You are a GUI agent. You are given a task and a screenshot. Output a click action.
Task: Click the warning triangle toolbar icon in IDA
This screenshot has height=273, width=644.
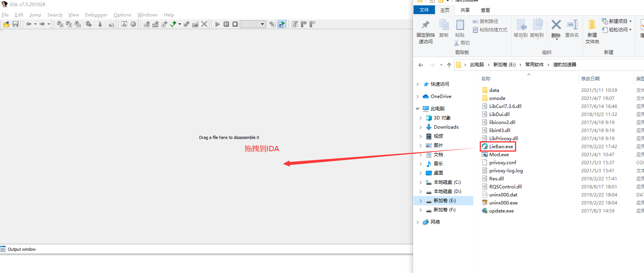pos(124,24)
